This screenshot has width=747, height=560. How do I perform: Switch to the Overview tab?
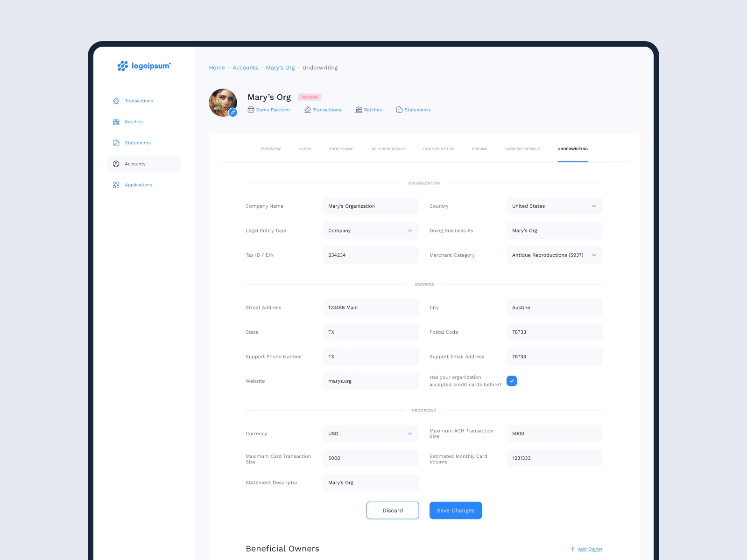pyautogui.click(x=271, y=149)
